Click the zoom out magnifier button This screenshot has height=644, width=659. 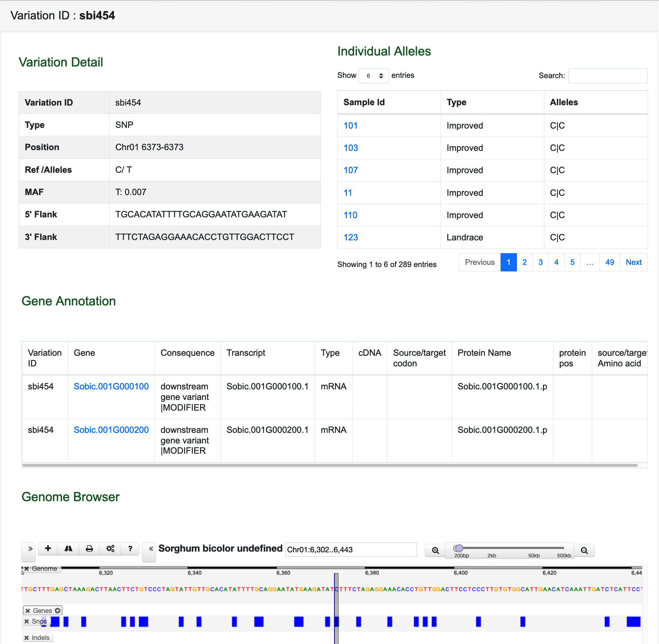[584, 550]
